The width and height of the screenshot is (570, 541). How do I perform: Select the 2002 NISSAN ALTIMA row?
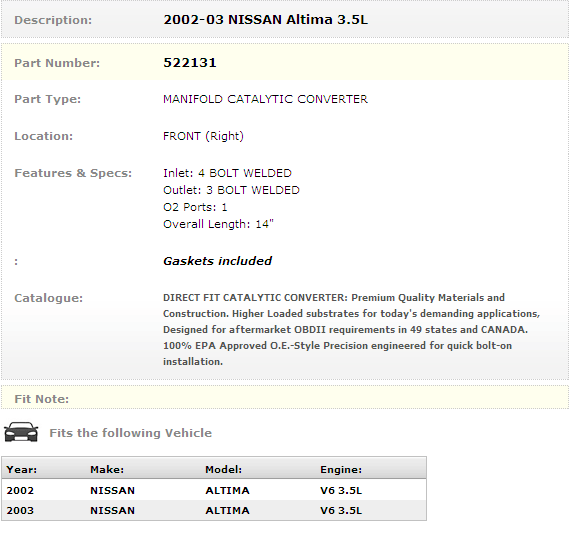point(214,490)
